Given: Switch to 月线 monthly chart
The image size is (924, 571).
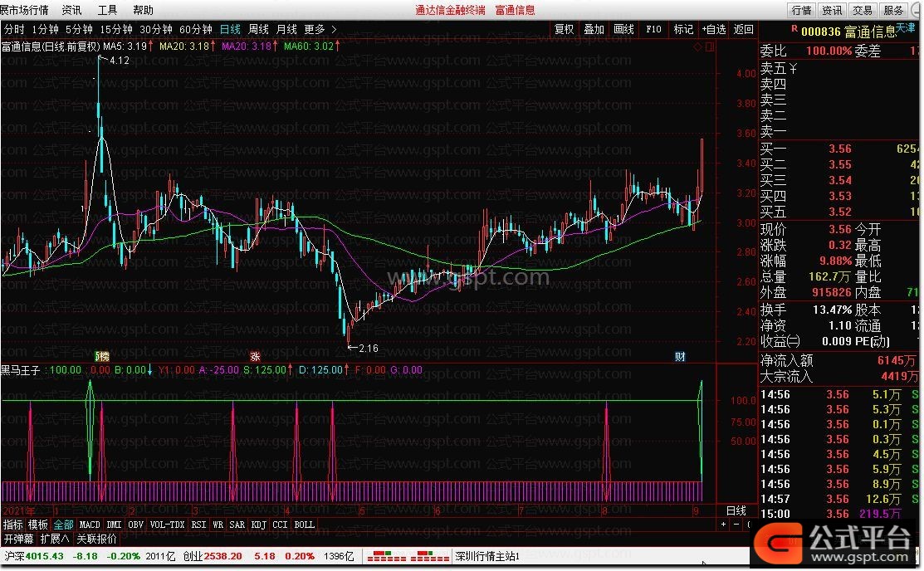Looking at the screenshot, I should pyautogui.click(x=286, y=30).
